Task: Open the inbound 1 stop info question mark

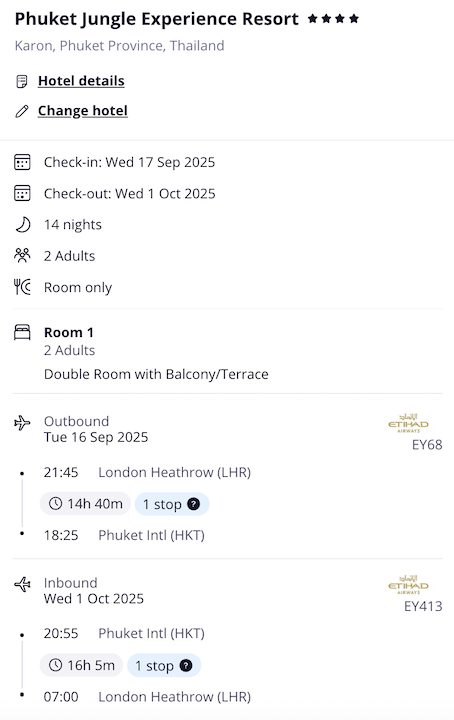Action: point(186,665)
